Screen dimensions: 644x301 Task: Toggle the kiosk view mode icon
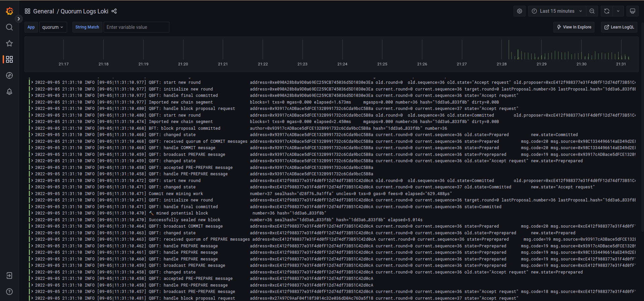pos(632,11)
